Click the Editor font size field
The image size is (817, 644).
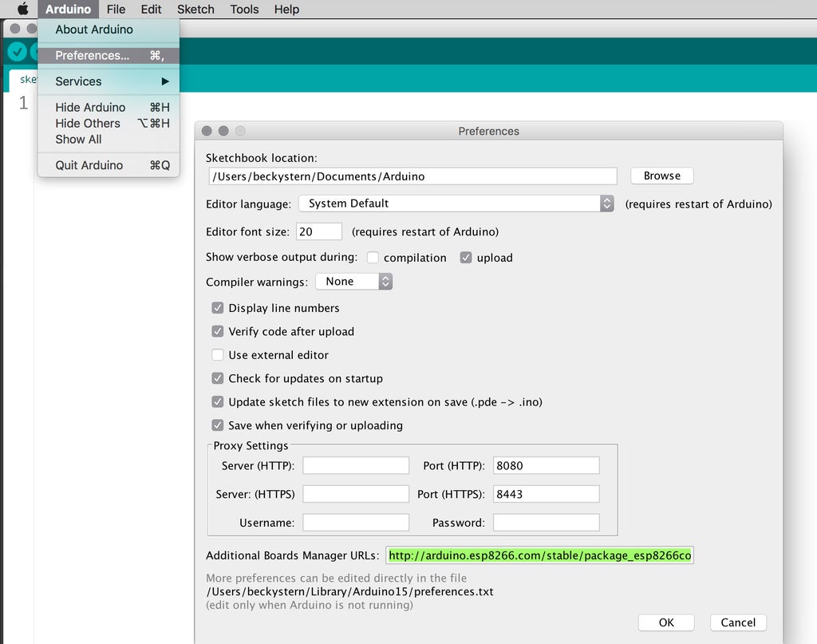coord(319,231)
